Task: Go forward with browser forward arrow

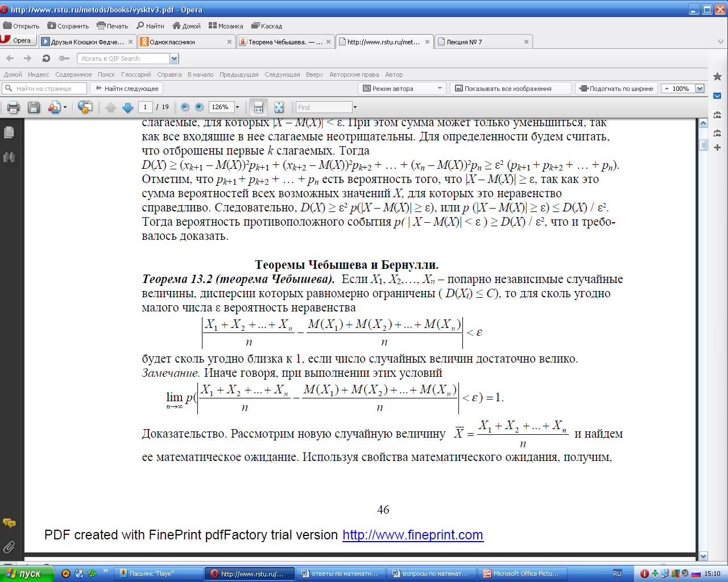Action: pos(27,59)
